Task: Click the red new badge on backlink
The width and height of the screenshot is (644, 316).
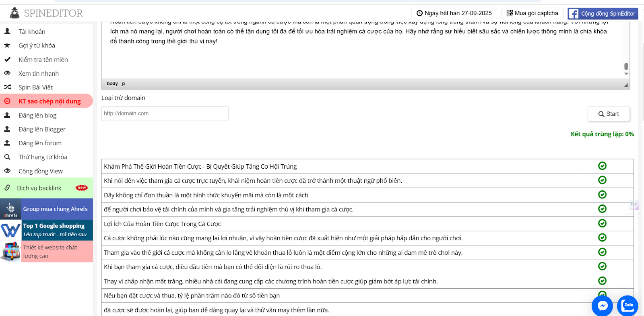Action: click(82, 188)
